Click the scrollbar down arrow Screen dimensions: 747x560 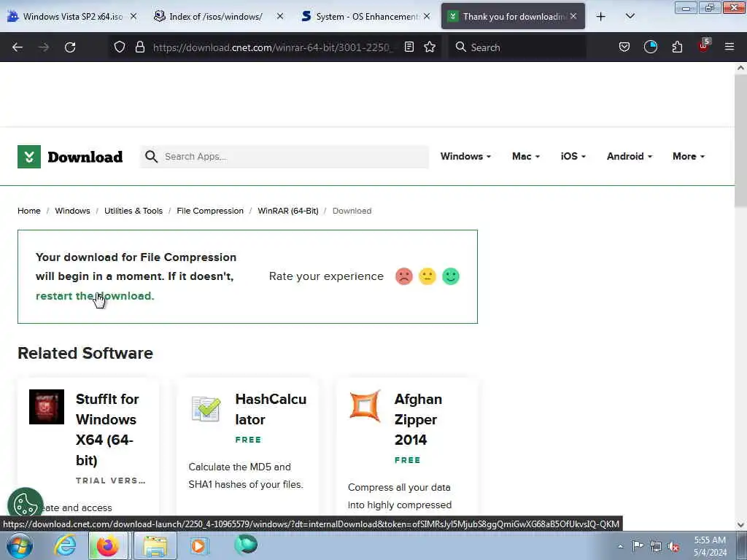740,525
